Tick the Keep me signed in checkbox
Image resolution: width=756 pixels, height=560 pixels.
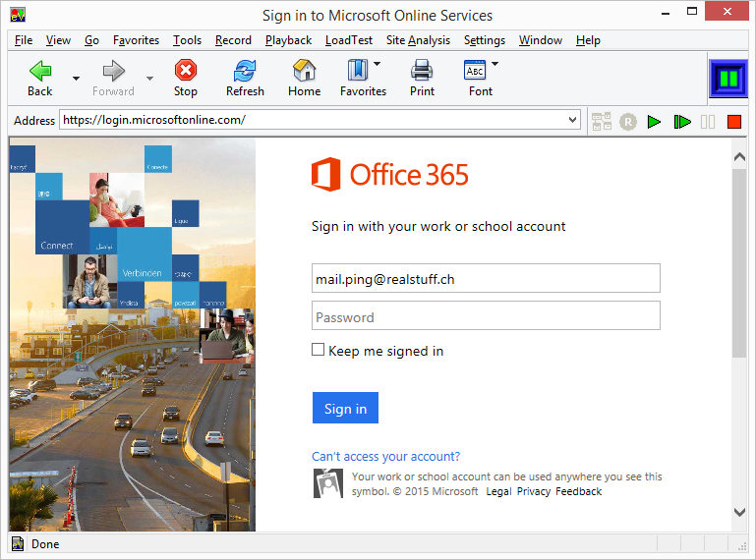click(x=318, y=350)
